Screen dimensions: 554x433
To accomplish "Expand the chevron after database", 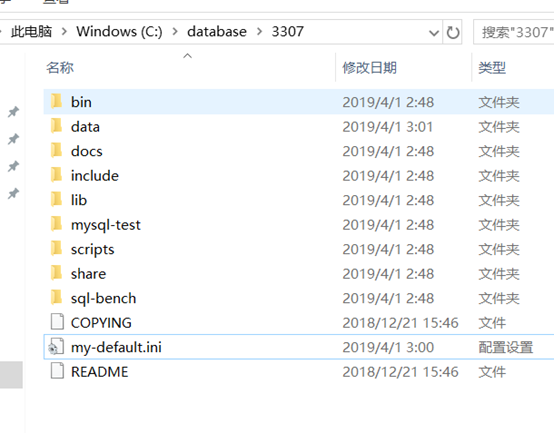I will (x=259, y=32).
